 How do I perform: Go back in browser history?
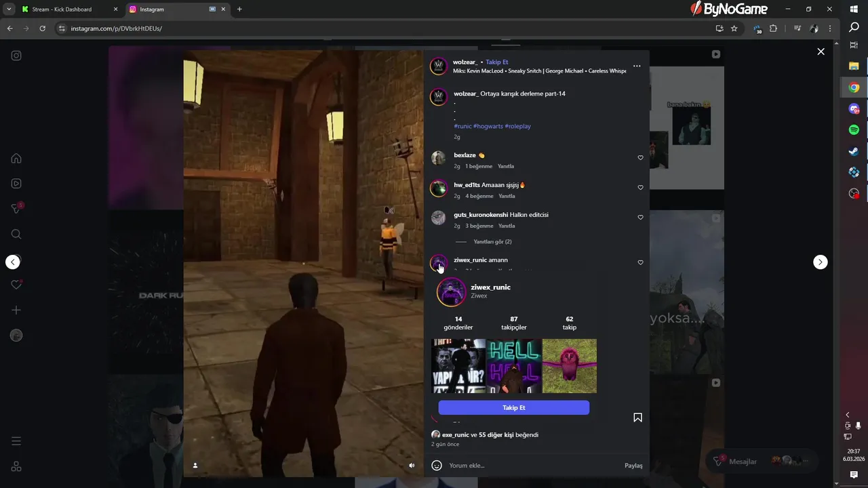coord(9,28)
